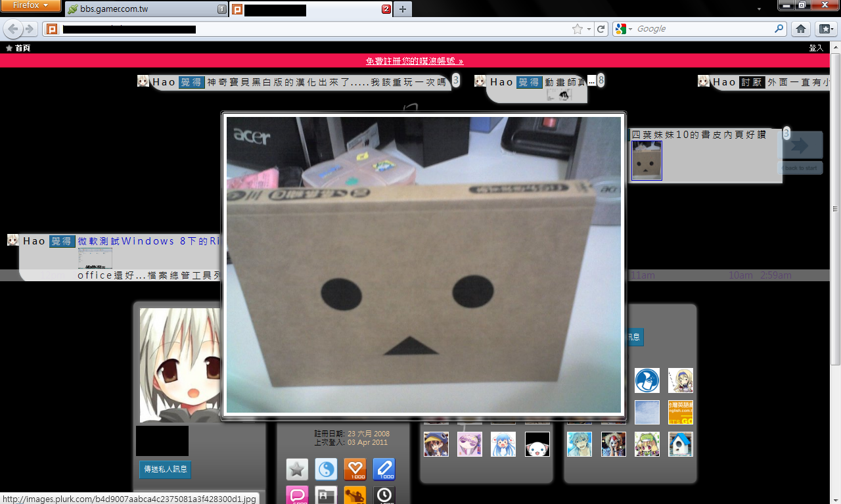The height and width of the screenshot is (504, 841).
Task: Click the 首頁 home link
Action: (x=18, y=48)
